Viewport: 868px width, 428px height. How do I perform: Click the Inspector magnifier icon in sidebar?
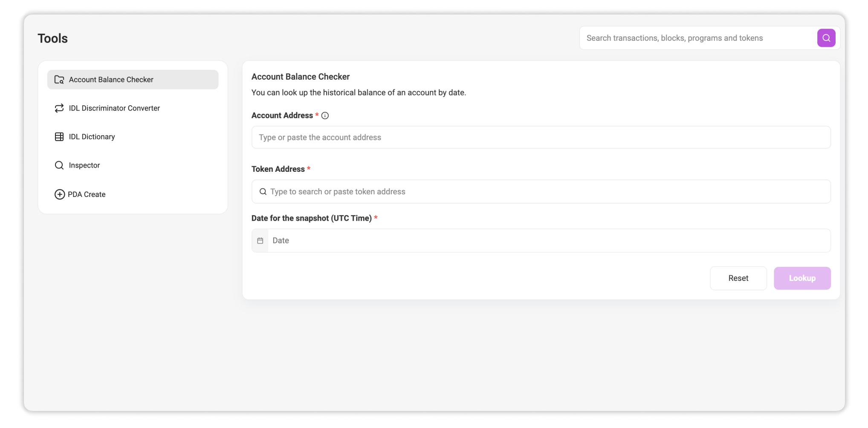click(x=59, y=165)
